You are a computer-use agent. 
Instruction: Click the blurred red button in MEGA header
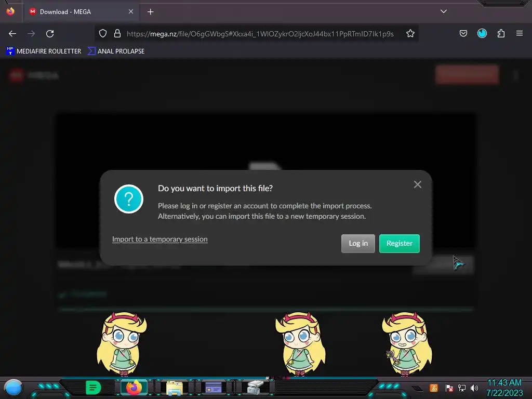pos(467,75)
